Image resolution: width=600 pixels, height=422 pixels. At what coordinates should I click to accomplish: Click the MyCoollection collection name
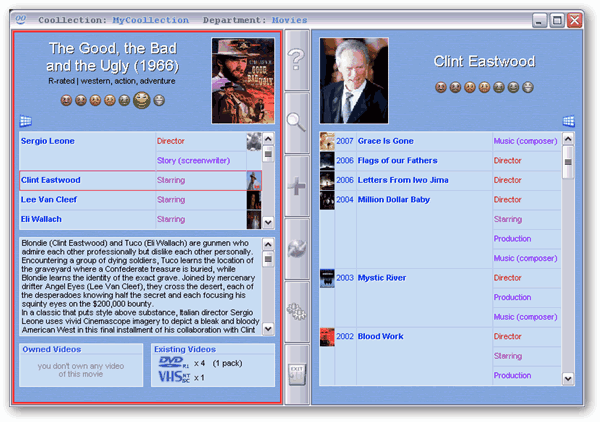pos(150,20)
